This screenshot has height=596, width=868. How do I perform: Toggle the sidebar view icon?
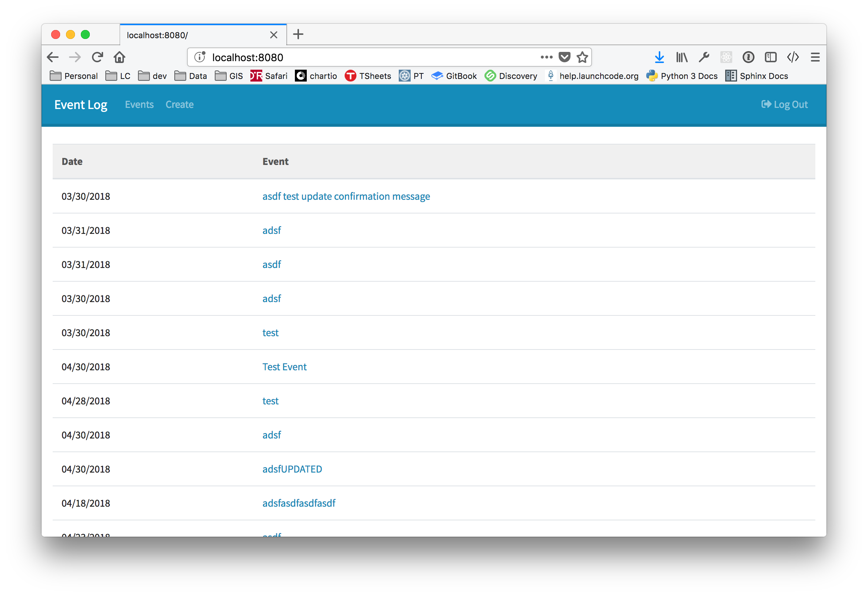click(x=770, y=57)
